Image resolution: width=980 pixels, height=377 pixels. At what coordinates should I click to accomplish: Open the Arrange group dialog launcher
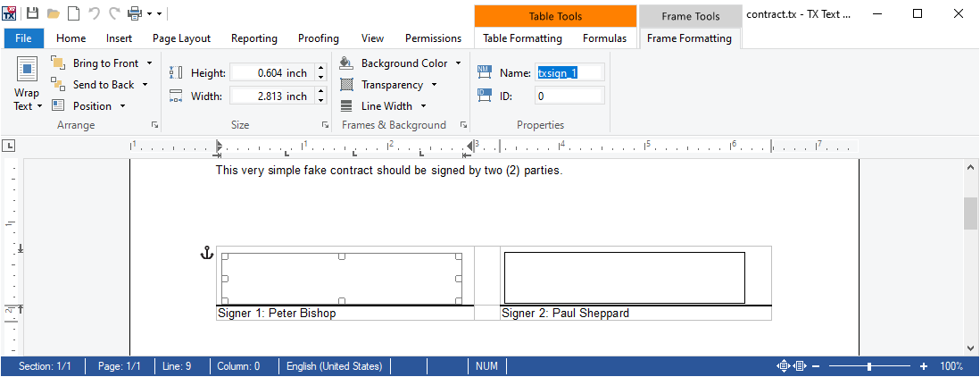click(x=154, y=125)
